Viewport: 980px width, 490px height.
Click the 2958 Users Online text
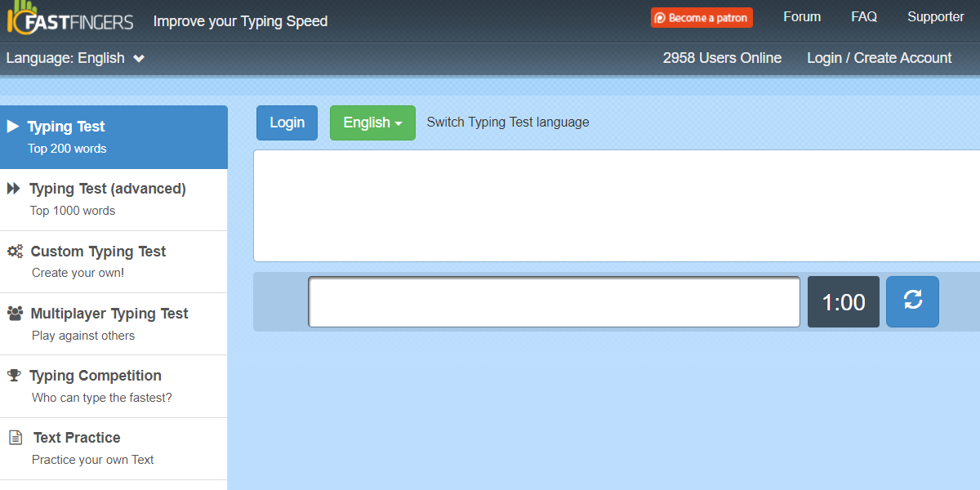coord(722,58)
